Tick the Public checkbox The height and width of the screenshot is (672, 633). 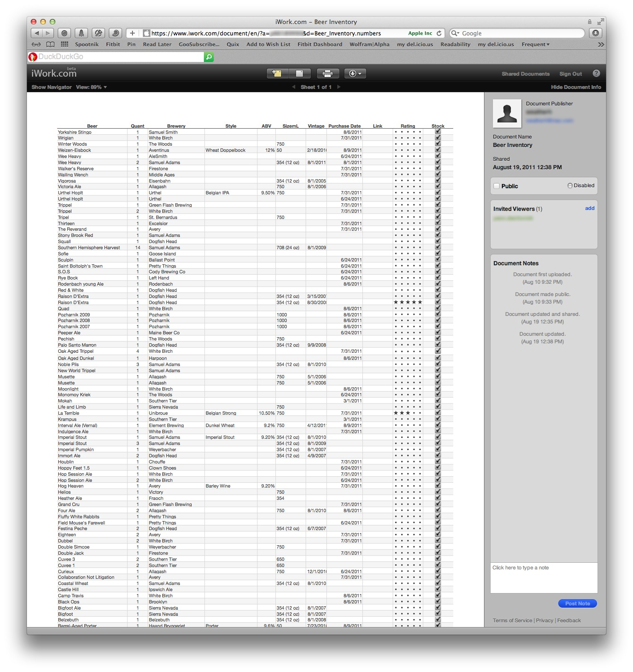tap(497, 186)
